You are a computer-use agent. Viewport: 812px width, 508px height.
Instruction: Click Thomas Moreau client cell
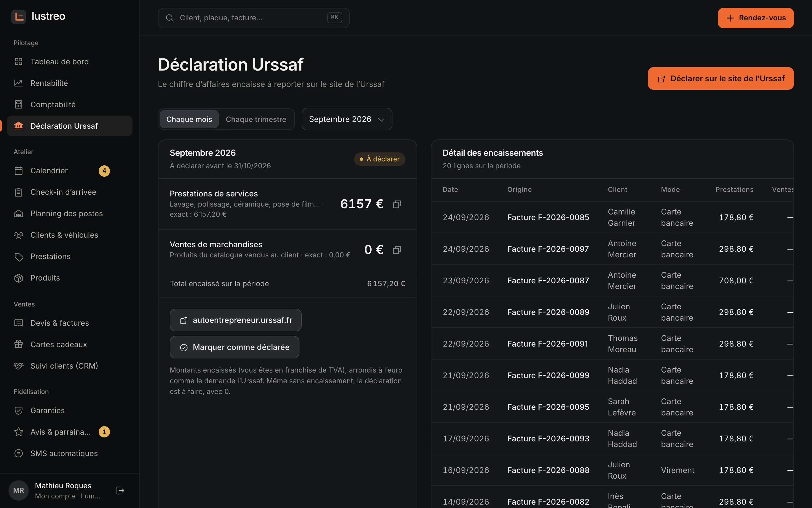click(623, 344)
